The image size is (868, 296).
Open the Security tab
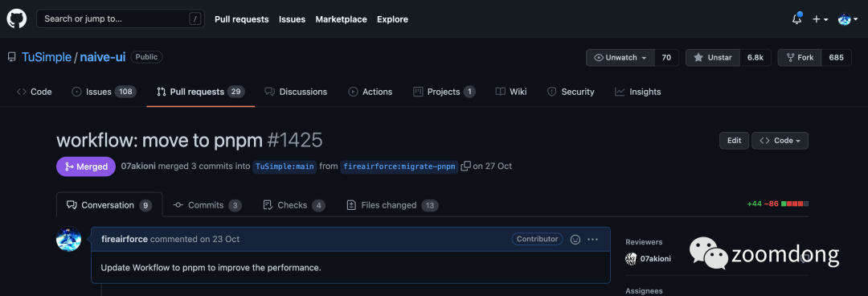coord(571,92)
